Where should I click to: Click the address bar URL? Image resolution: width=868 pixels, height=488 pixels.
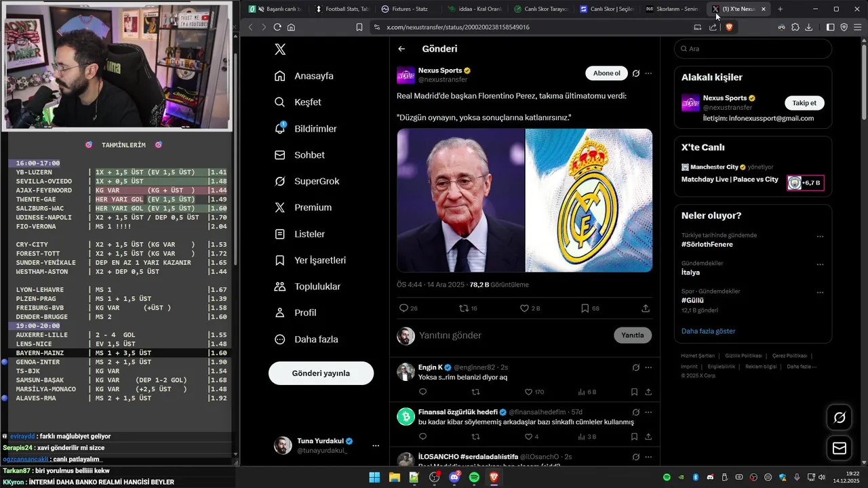(x=458, y=27)
